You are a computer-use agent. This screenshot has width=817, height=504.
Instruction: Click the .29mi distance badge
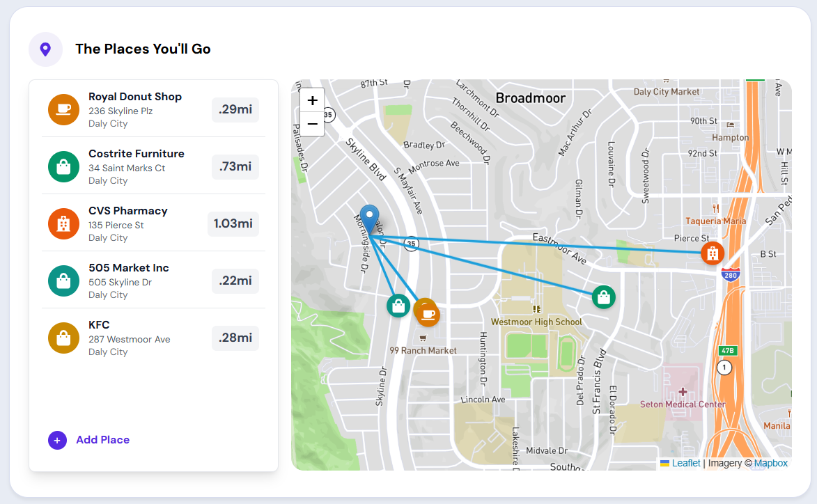tap(235, 110)
